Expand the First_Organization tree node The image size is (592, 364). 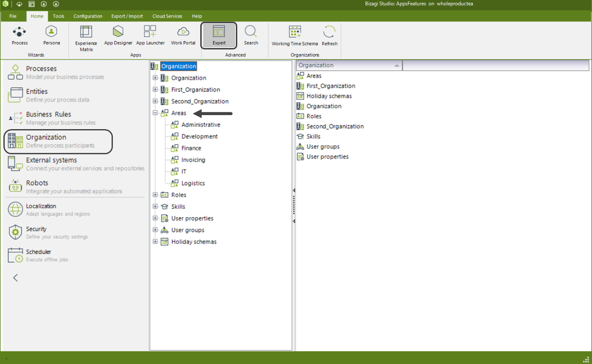(155, 90)
